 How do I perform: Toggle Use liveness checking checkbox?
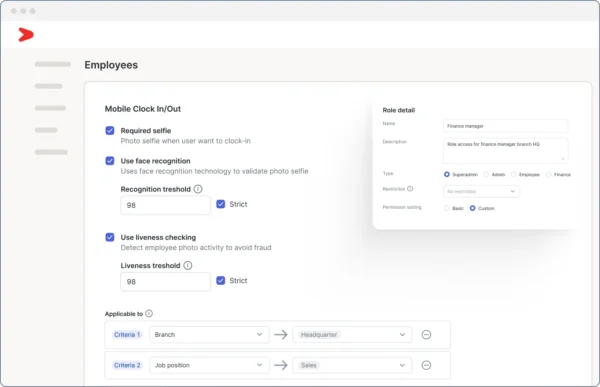(110, 237)
